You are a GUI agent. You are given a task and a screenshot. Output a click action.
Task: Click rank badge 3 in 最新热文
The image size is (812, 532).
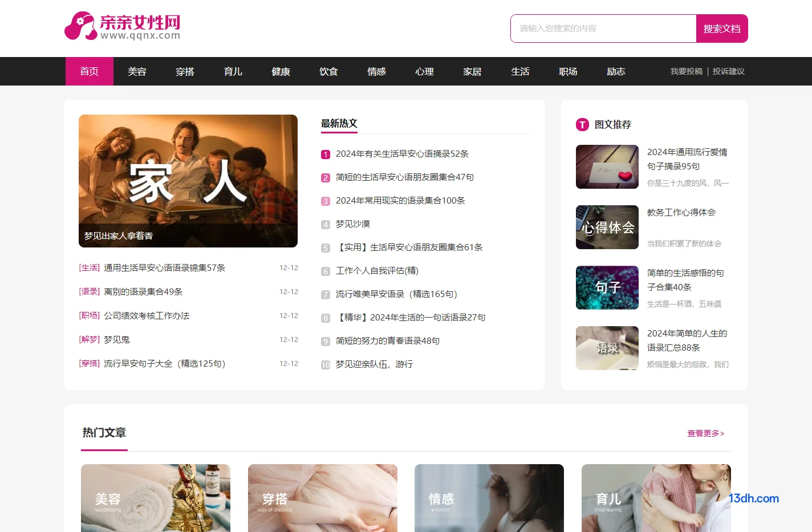tap(326, 201)
